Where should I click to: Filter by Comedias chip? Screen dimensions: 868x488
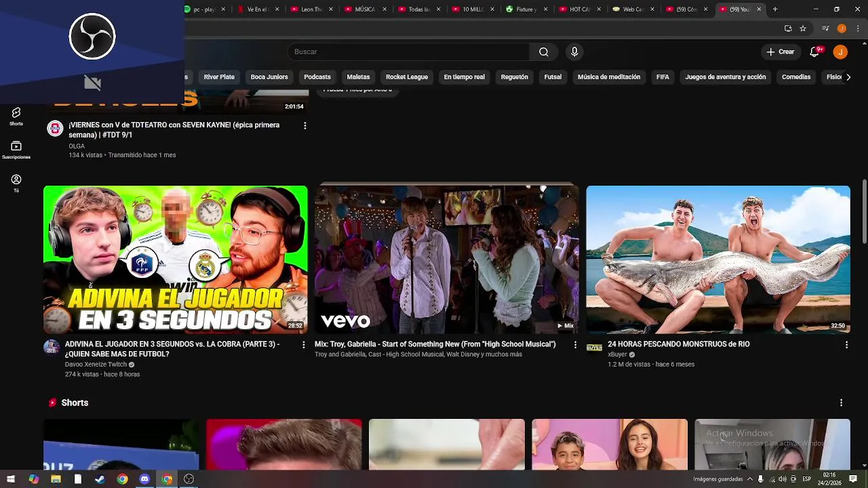point(796,77)
